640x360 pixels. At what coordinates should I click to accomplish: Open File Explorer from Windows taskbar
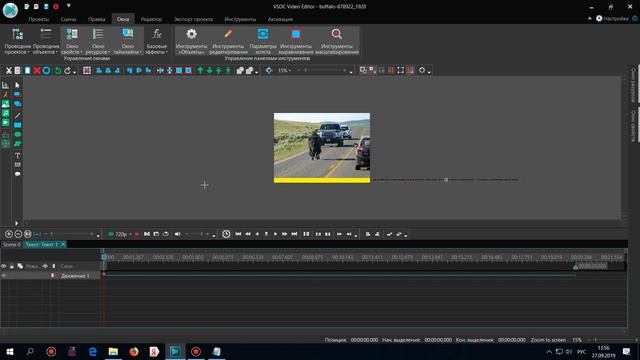coord(113,351)
